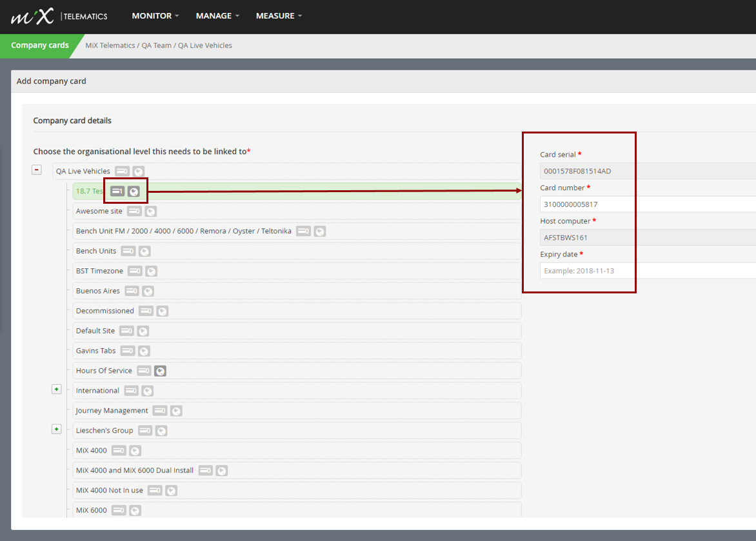
Task: Select the Buenos Aires site row
Action: [297, 291]
